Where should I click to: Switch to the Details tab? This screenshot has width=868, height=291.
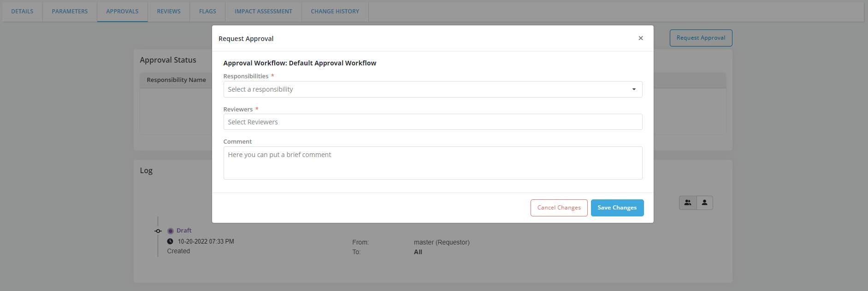click(x=22, y=12)
